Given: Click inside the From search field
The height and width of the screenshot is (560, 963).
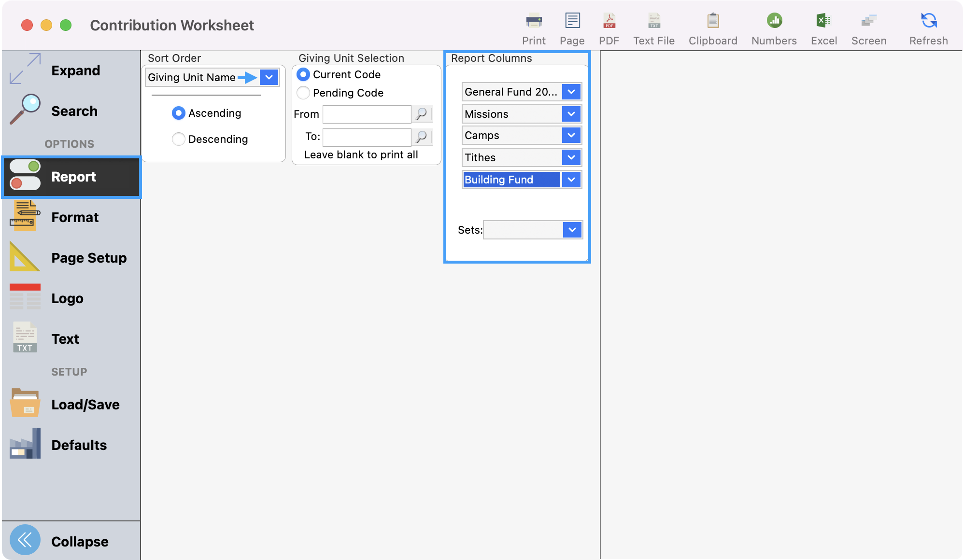Looking at the screenshot, I should (366, 114).
